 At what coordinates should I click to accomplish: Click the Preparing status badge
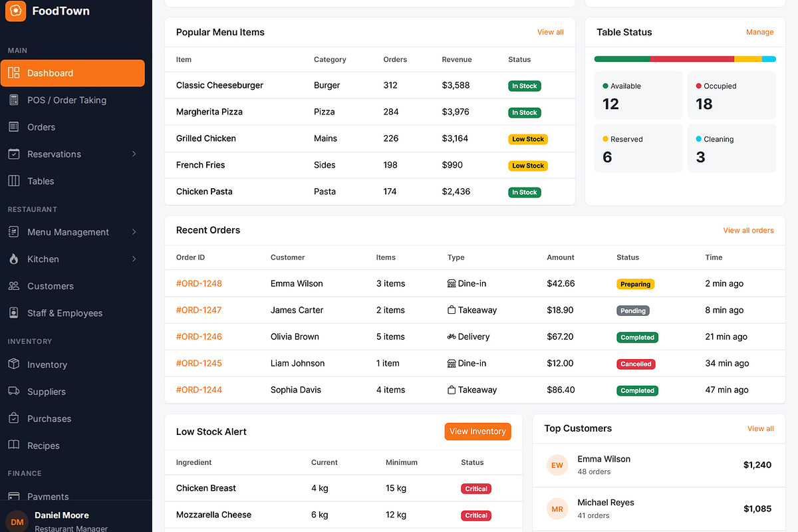click(x=635, y=284)
